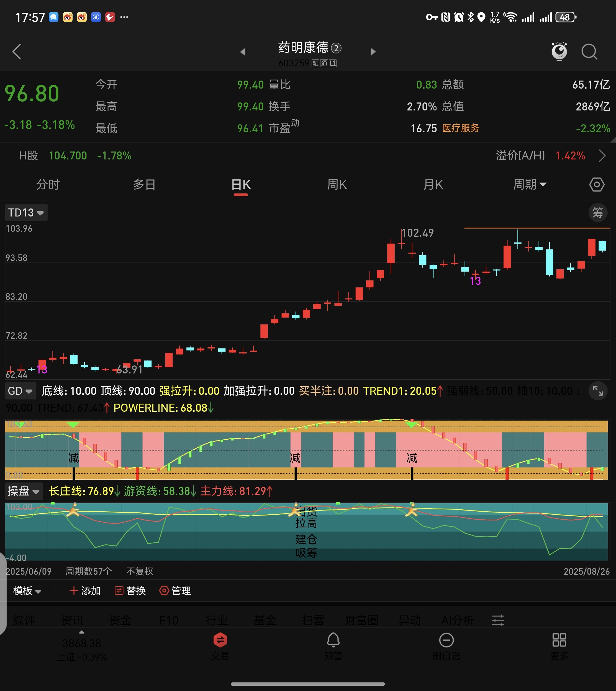
Task: Switch to 月K monthly chart tab
Action: (x=433, y=185)
